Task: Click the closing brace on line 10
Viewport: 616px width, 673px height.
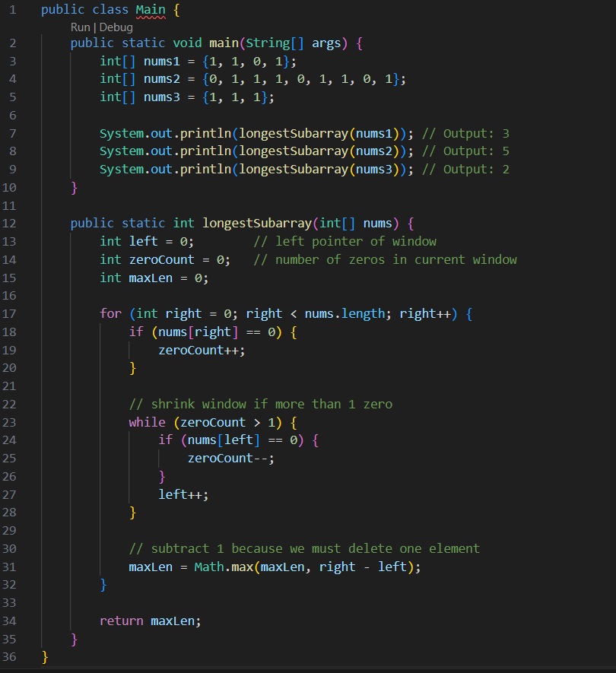Action: point(74,188)
